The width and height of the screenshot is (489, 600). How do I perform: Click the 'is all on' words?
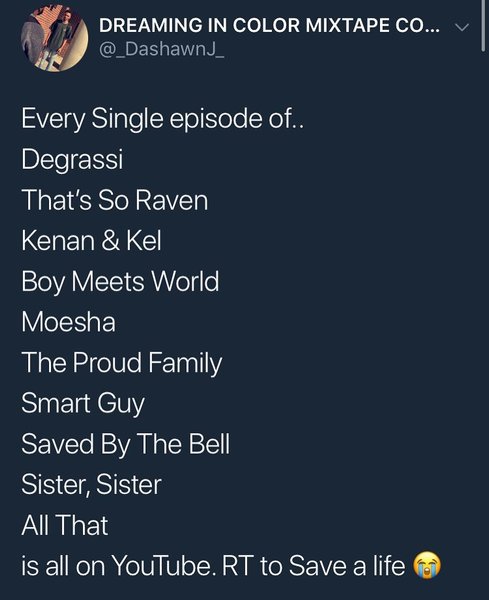pyautogui.click(x=63, y=566)
